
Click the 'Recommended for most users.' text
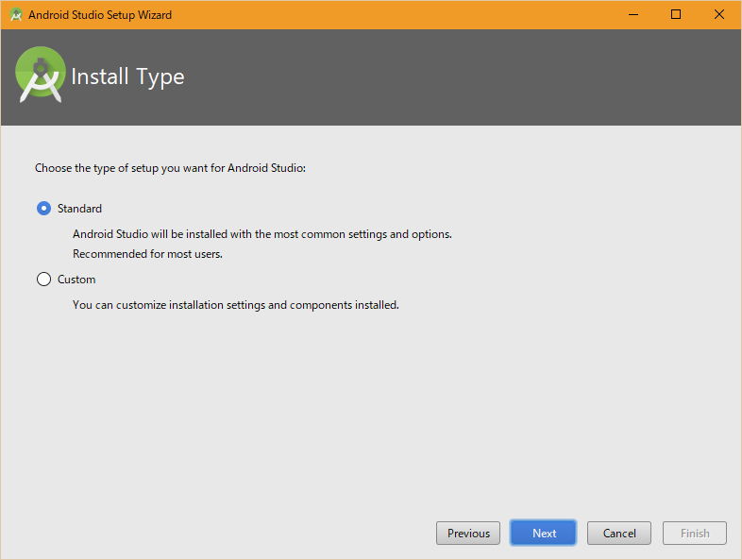coord(147,254)
